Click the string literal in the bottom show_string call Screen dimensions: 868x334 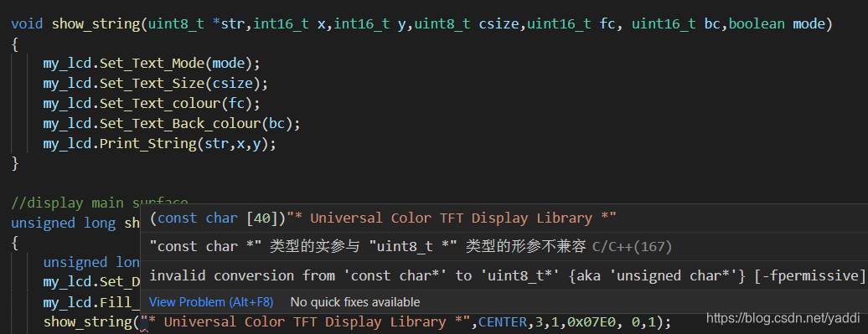(x=306, y=321)
